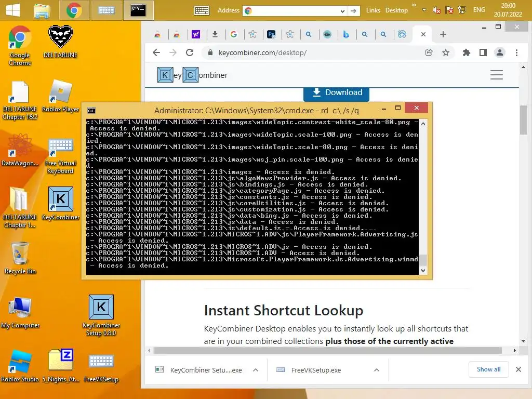Expand the Desktop toolbar chevron

[414, 5]
